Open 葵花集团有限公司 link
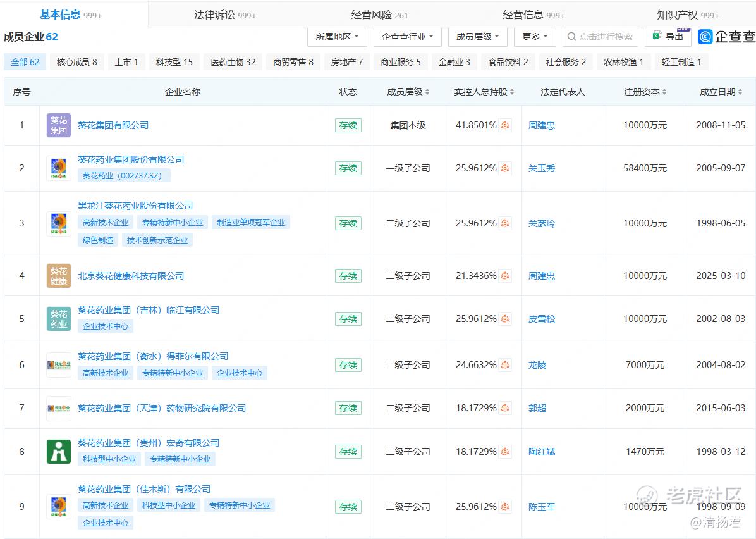The width and height of the screenshot is (756, 539). click(113, 125)
